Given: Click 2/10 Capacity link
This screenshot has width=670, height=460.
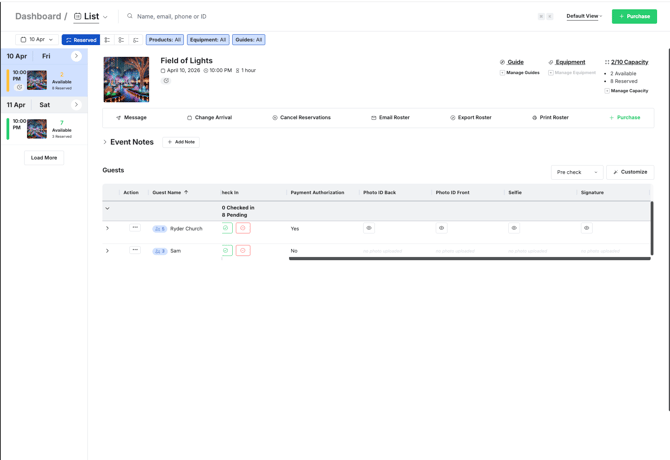Looking at the screenshot, I should pos(629,62).
